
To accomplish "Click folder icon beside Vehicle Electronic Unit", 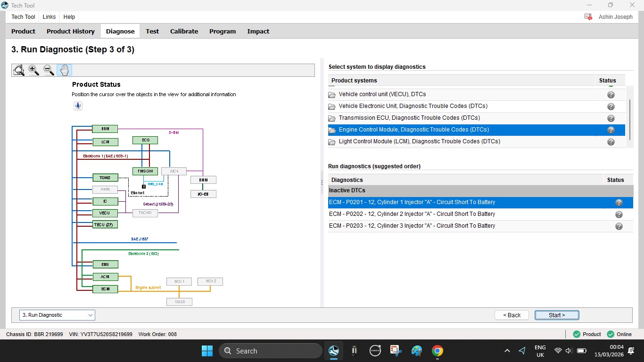I will [332, 107].
